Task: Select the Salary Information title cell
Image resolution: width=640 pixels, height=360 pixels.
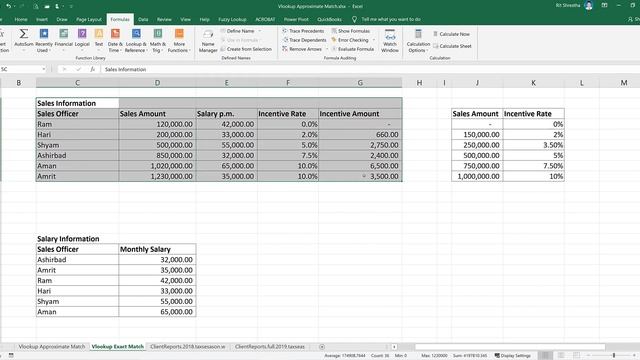Action: click(77, 239)
